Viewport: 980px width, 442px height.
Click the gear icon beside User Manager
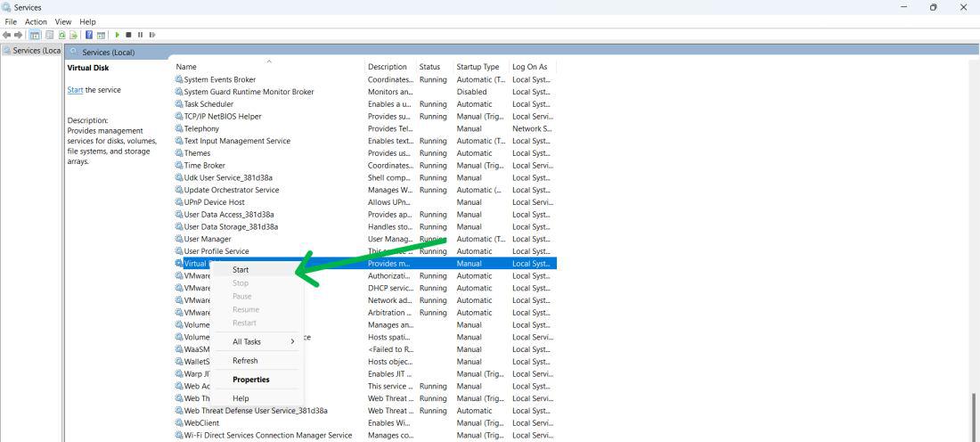(x=179, y=239)
